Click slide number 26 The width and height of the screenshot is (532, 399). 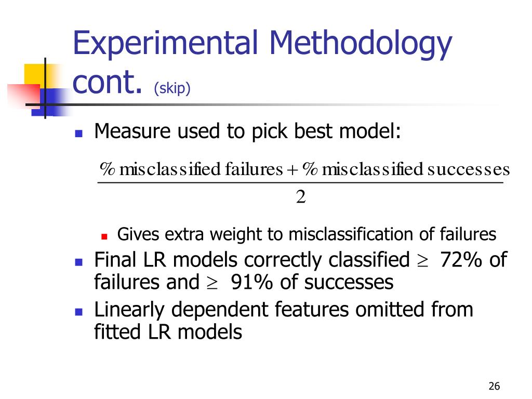[x=494, y=386]
